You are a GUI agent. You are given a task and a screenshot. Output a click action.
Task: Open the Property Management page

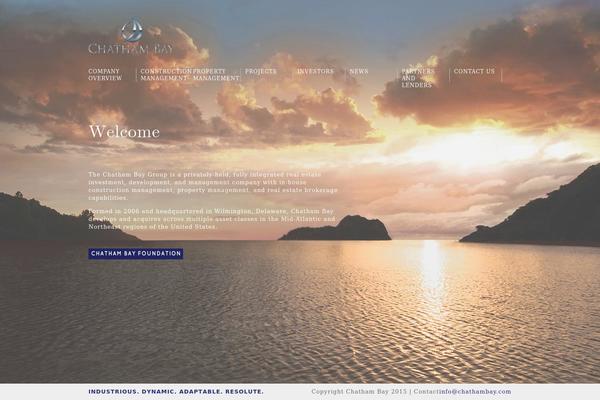click(x=216, y=75)
